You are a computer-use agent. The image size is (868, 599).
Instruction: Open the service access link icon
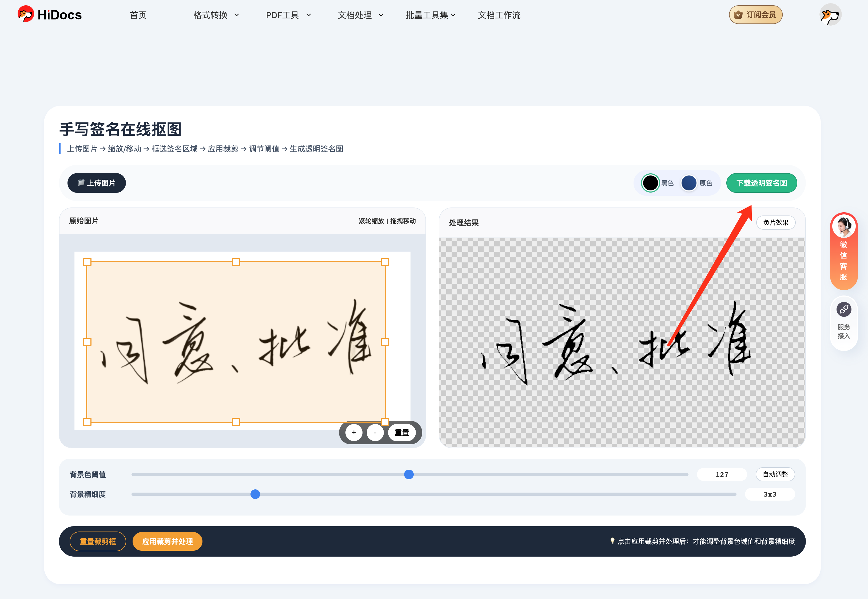[844, 310]
